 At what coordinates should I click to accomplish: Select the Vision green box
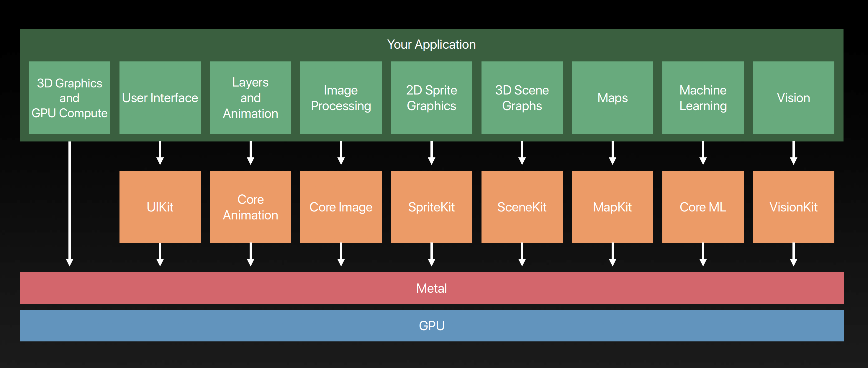coord(793,98)
